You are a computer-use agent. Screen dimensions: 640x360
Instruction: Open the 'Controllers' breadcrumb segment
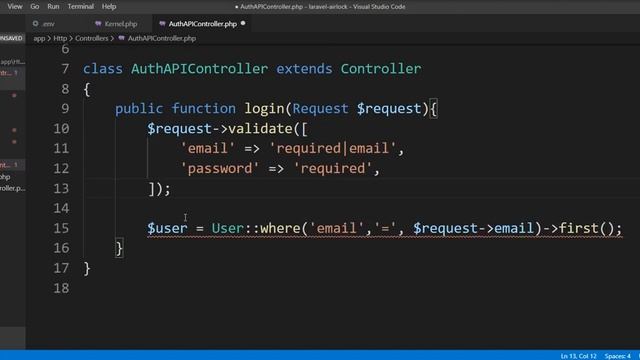pyautogui.click(x=91, y=38)
